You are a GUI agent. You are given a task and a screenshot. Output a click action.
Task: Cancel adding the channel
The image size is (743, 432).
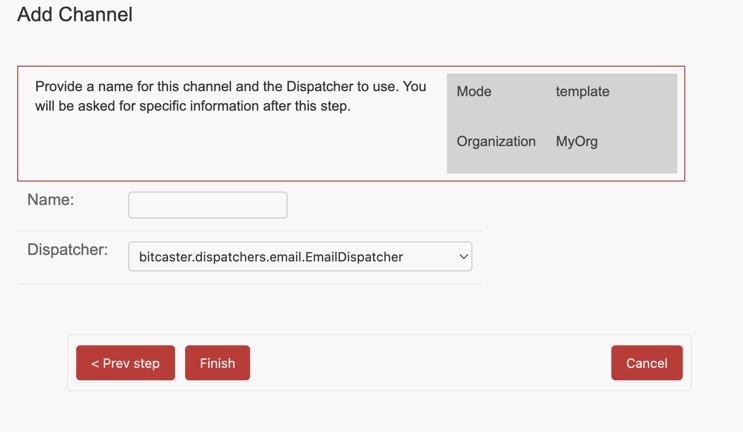[x=647, y=363]
